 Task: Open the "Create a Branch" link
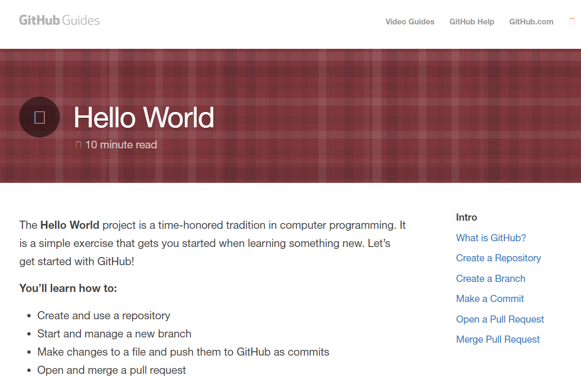click(491, 278)
